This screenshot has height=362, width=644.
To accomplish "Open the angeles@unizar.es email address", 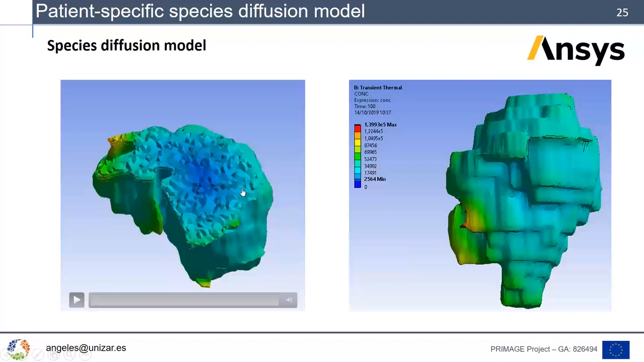I will click(x=86, y=348).
